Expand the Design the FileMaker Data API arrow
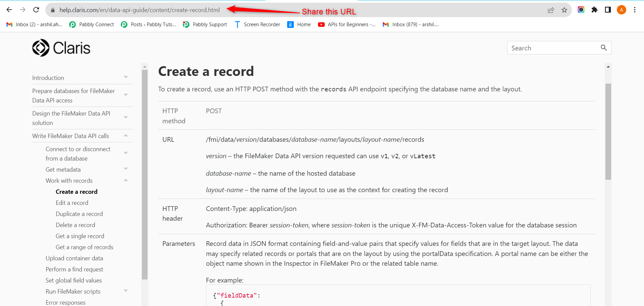 (x=126, y=118)
